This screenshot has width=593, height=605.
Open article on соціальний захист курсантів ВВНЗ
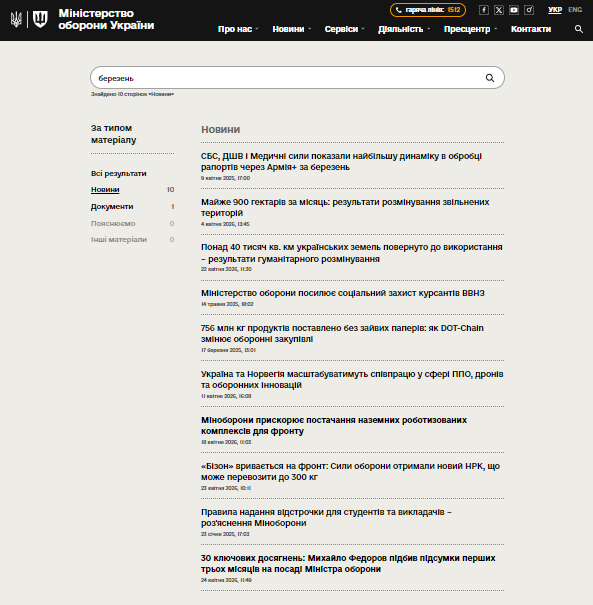point(343,293)
